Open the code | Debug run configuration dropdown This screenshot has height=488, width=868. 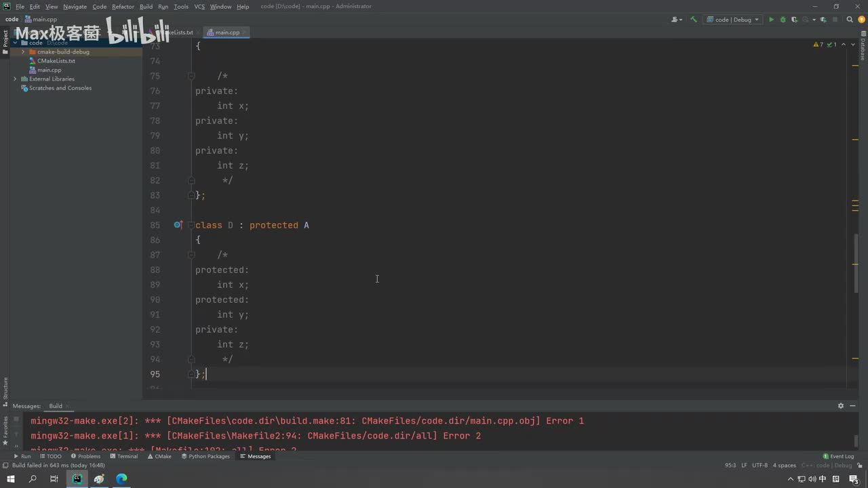[x=732, y=20]
